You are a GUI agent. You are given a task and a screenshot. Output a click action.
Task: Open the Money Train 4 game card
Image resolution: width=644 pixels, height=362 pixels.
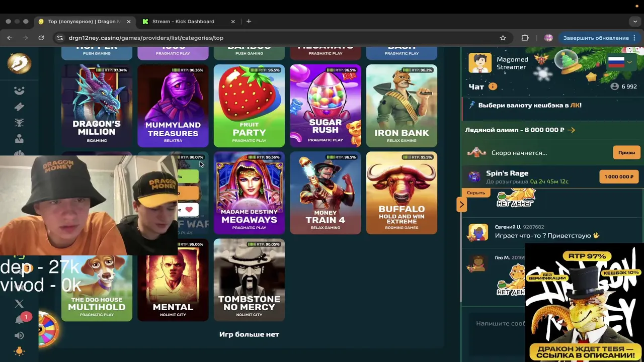(325, 193)
